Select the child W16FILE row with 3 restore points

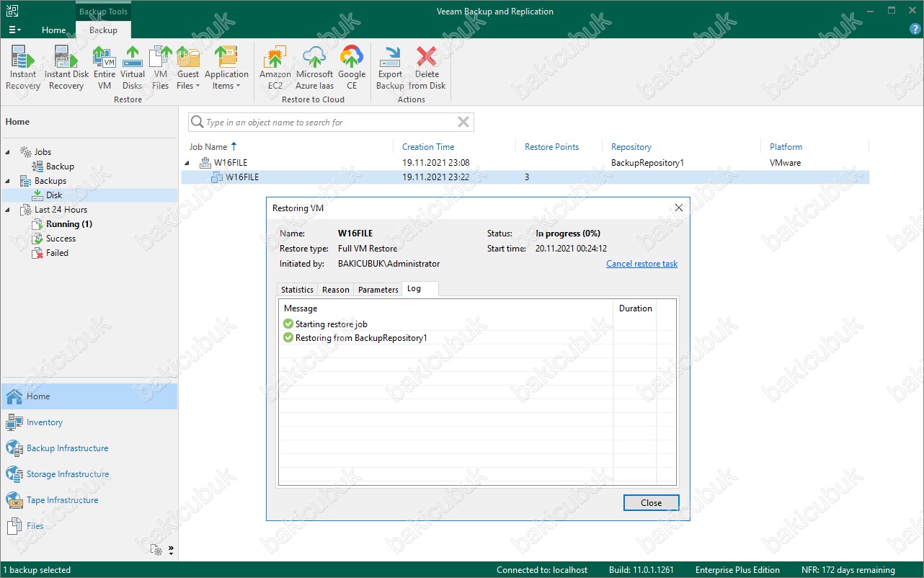coord(525,177)
